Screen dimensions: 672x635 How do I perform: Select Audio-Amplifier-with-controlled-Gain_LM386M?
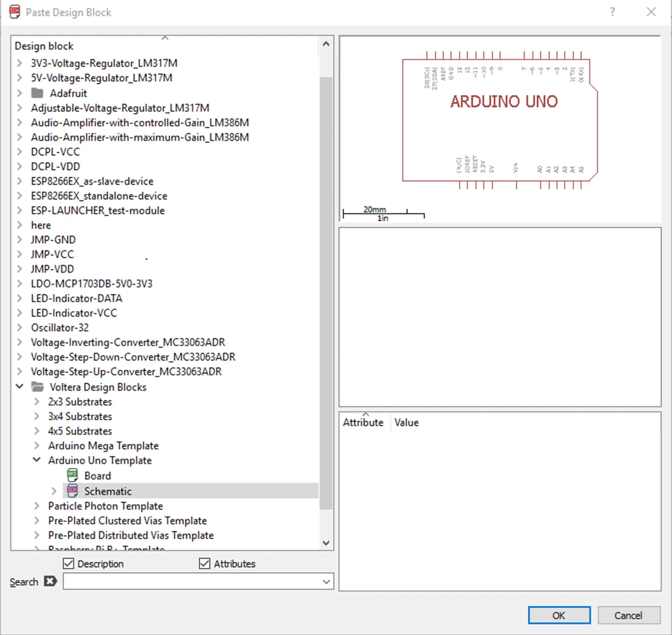click(140, 122)
